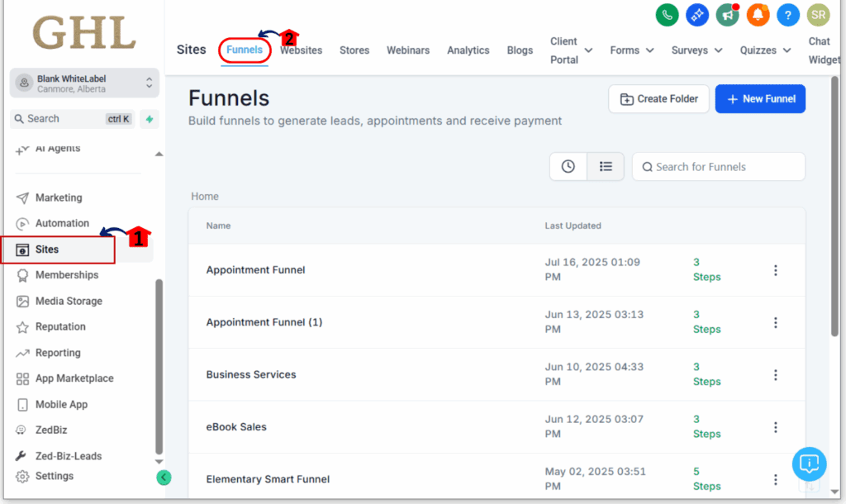Viewport: 846px width, 504px height.
Task: Open the Chat Widget tab
Action: tap(824, 50)
